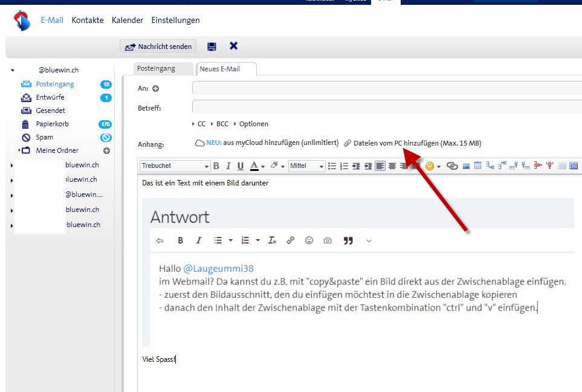
Task: Add a folder via plus beside Meine Ordner
Action: (x=106, y=150)
